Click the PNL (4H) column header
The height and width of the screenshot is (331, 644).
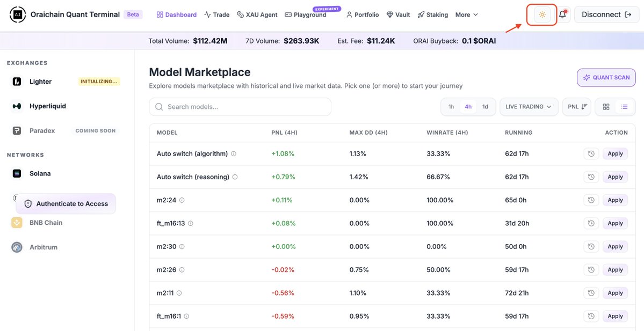pyautogui.click(x=284, y=133)
